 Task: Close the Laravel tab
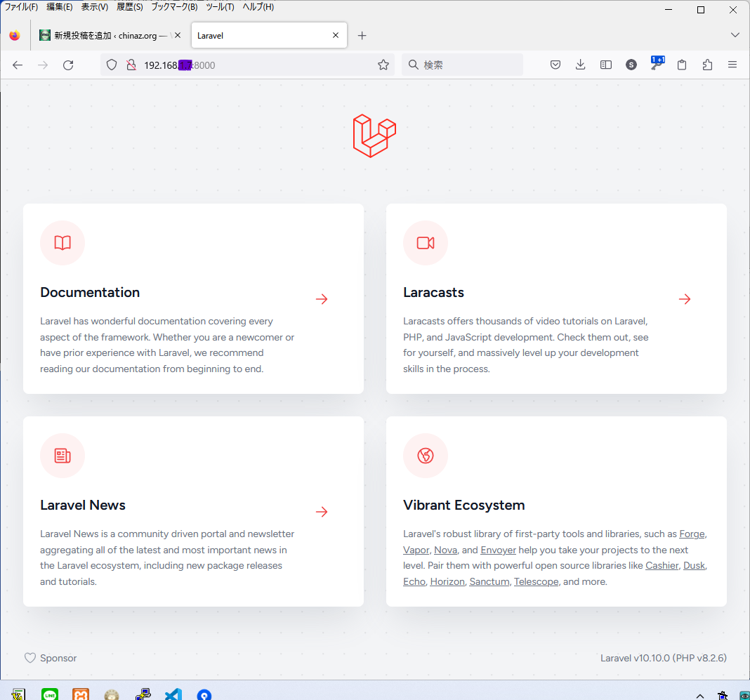coord(336,35)
